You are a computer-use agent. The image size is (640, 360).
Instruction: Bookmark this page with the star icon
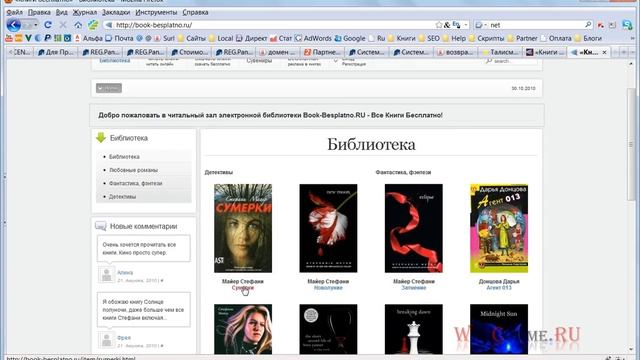pos(439,25)
